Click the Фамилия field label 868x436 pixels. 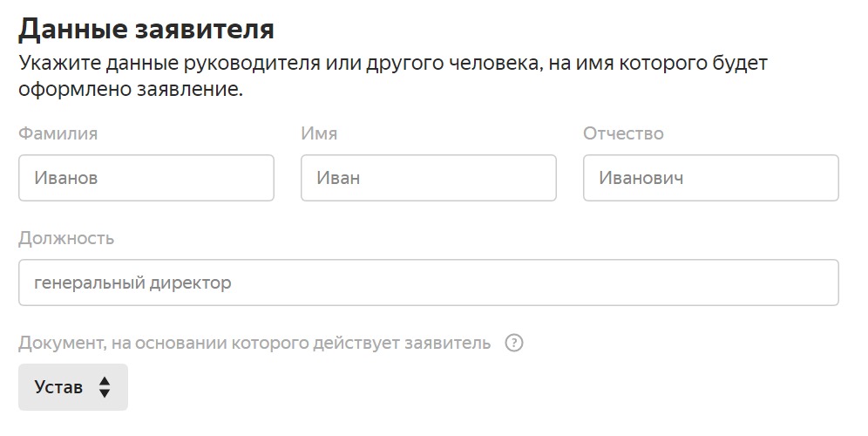pos(58,133)
